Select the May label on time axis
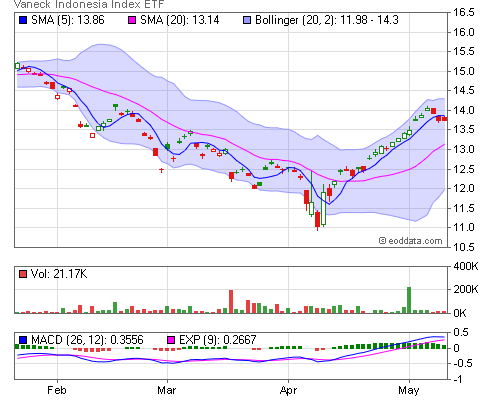This screenshot has width=490, height=400. tap(409, 390)
